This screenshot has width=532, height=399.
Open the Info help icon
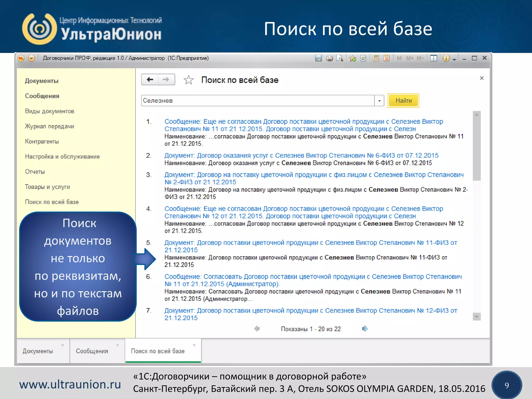(x=446, y=58)
